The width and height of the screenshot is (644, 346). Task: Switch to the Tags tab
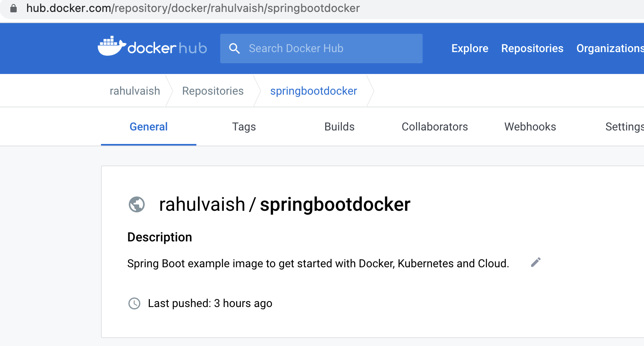(x=244, y=127)
